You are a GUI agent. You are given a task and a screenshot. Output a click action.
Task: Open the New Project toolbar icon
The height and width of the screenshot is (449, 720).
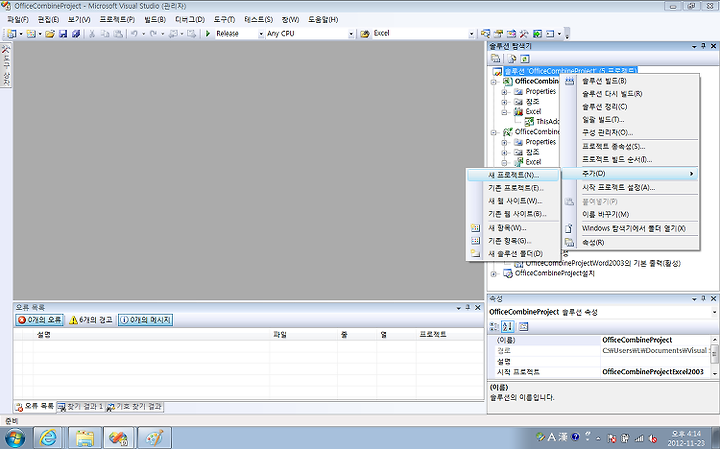11,34
